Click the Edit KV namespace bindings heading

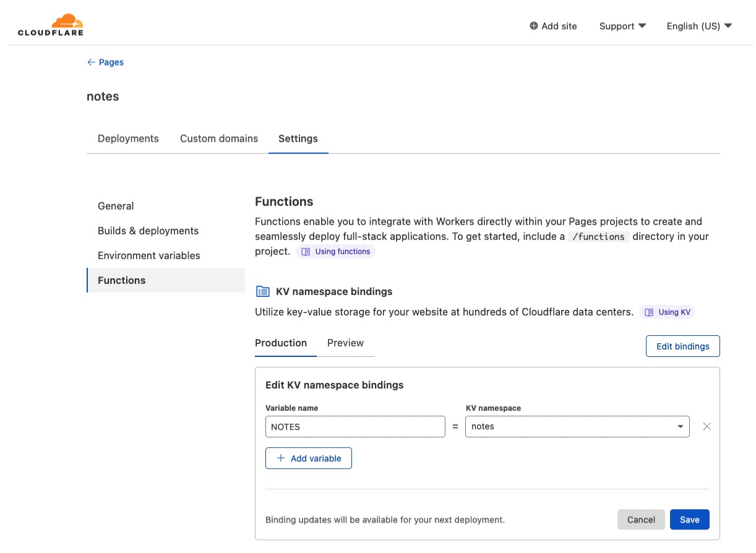click(334, 385)
